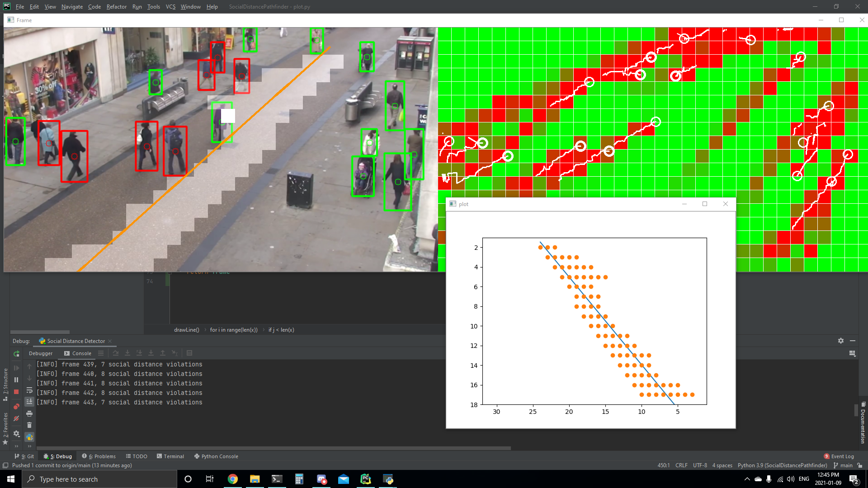The width and height of the screenshot is (868, 488).
Task: Expand debug settings gear dropdown on left
Action: tap(16, 434)
